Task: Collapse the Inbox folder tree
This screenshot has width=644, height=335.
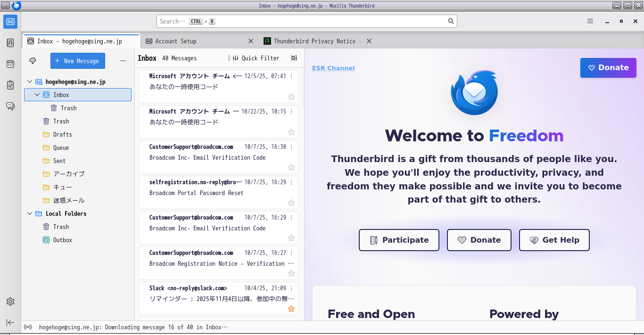Action: tap(38, 95)
